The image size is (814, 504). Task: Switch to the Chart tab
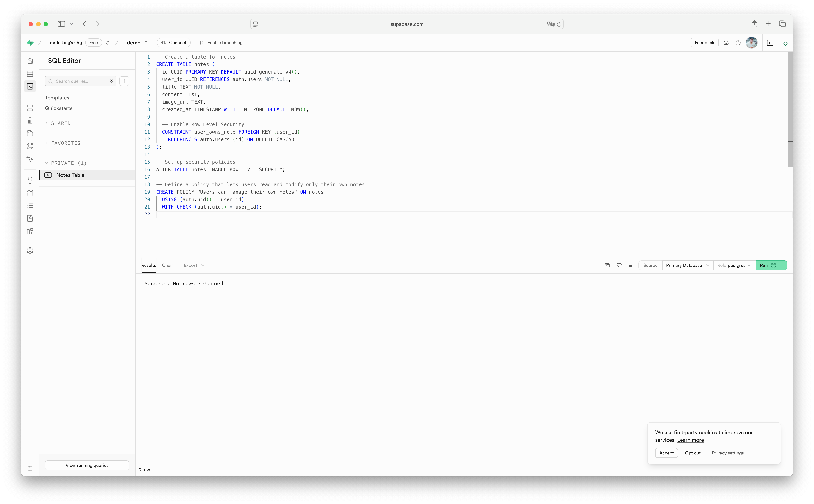click(168, 265)
